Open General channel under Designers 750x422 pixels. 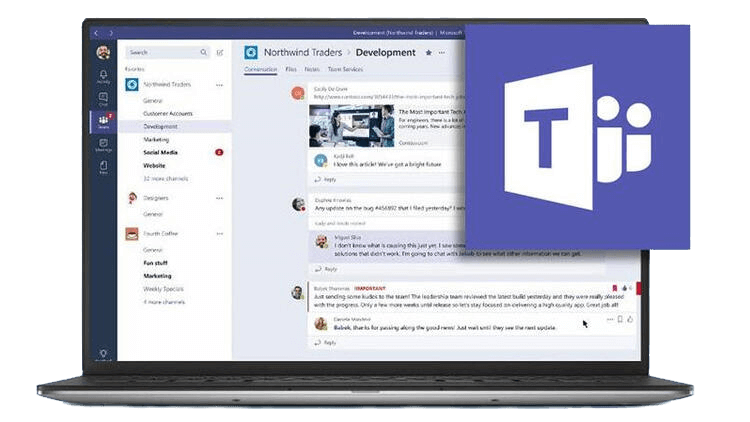point(153,214)
